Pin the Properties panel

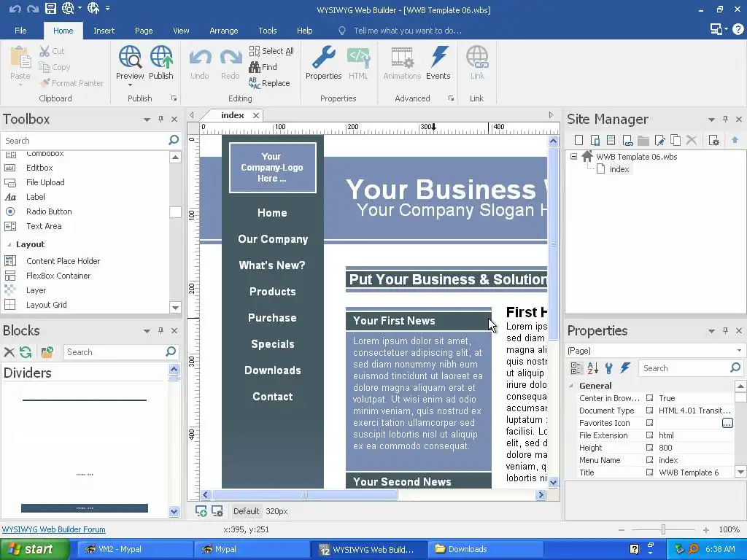tap(725, 330)
